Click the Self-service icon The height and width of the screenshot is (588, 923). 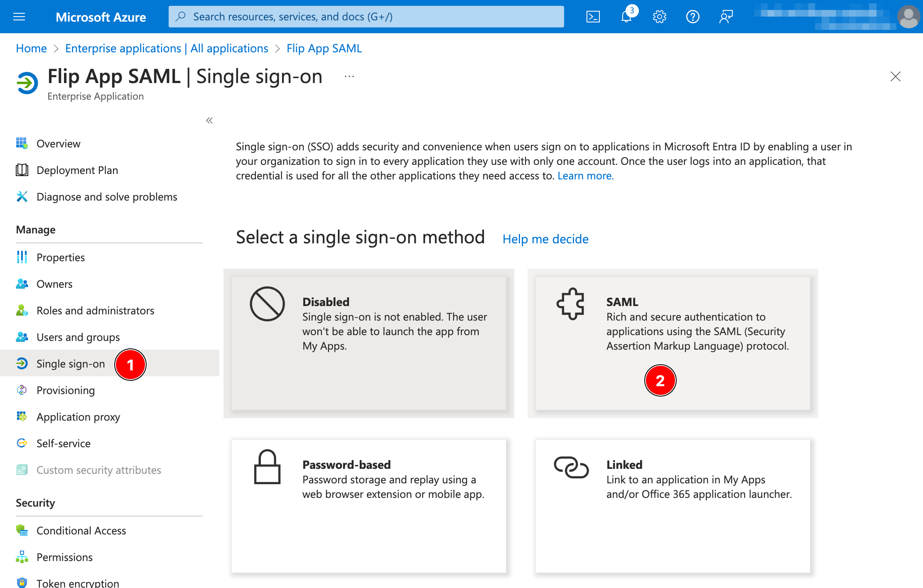[22, 443]
